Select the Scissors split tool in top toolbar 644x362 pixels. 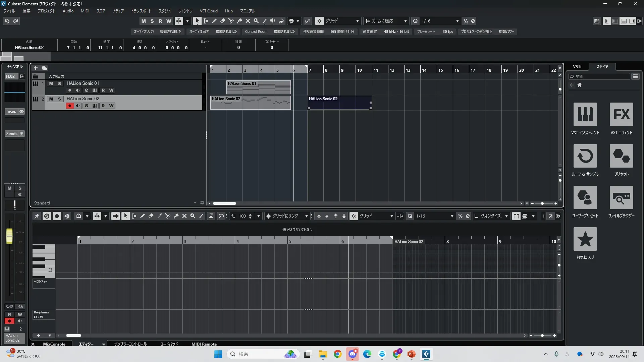pyautogui.click(x=231, y=21)
